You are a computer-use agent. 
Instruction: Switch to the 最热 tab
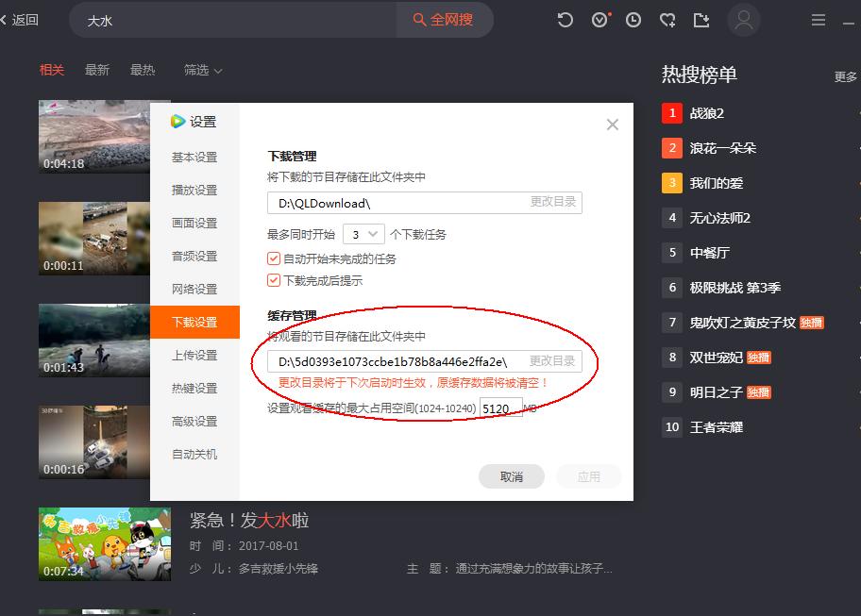[x=143, y=69]
